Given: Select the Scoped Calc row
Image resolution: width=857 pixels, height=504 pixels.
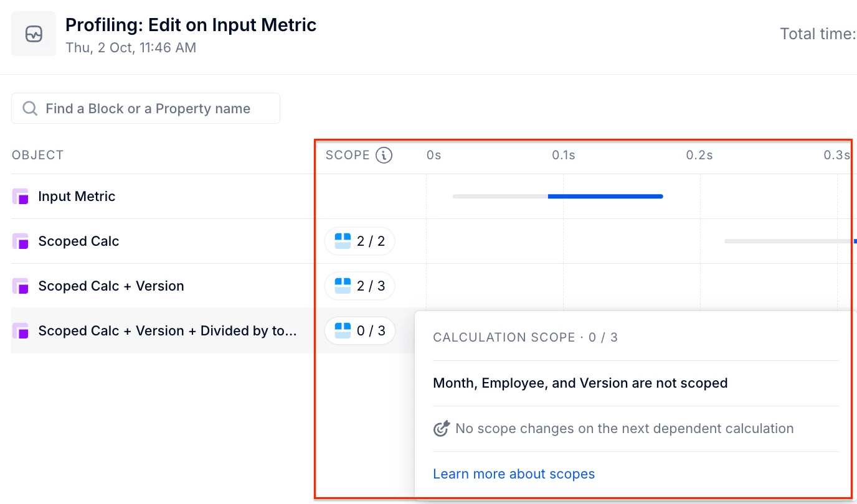Looking at the screenshot, I should click(x=78, y=241).
